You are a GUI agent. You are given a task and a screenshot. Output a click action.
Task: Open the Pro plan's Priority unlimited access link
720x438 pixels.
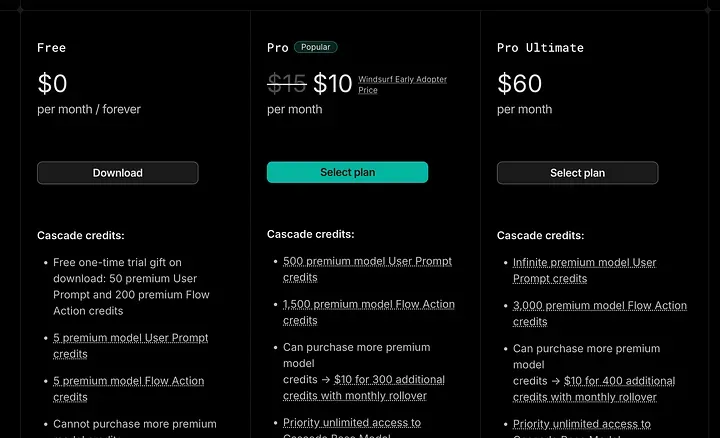click(351, 423)
